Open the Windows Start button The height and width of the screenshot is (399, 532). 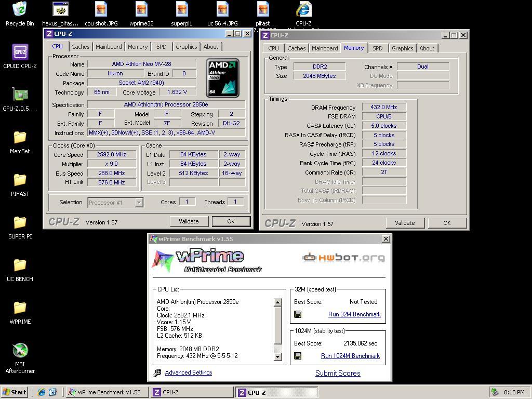(15, 392)
